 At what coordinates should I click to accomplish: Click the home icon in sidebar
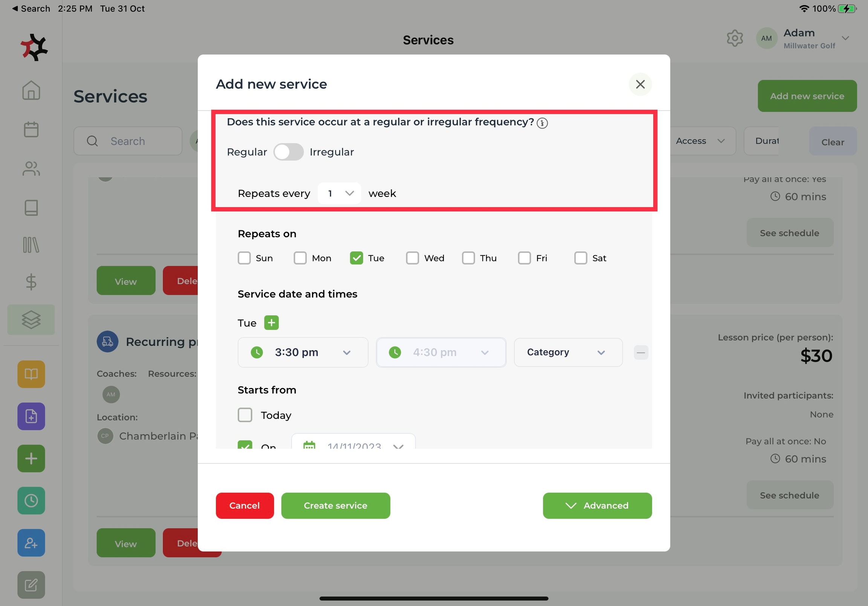31,91
